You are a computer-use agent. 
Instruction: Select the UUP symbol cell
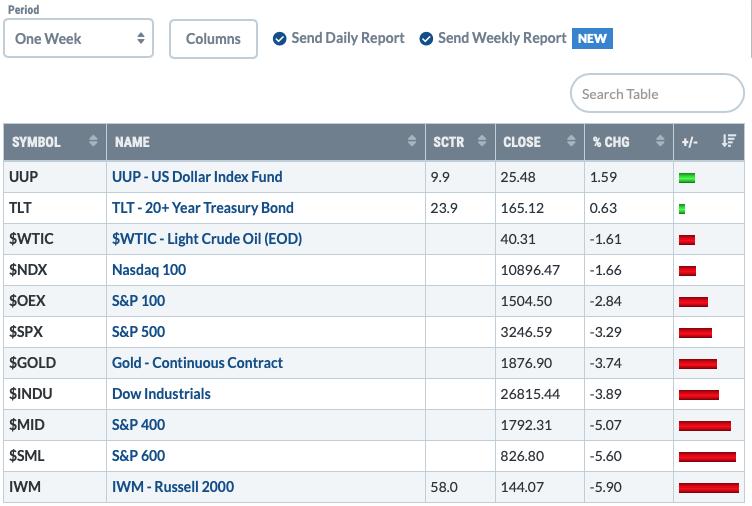55,177
